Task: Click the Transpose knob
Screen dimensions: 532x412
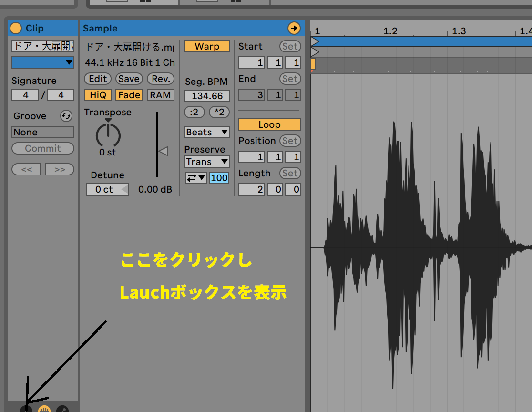Action: click(x=108, y=136)
